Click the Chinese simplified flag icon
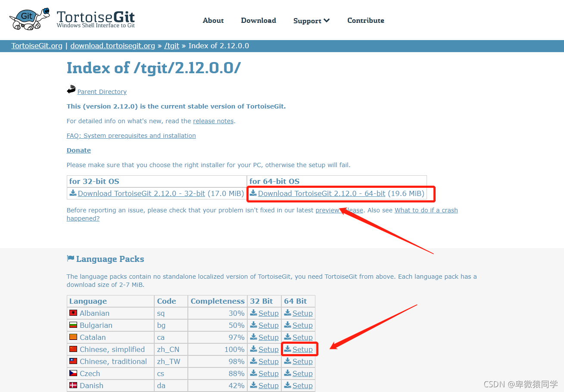This screenshot has width=564, height=392. pos(73,349)
